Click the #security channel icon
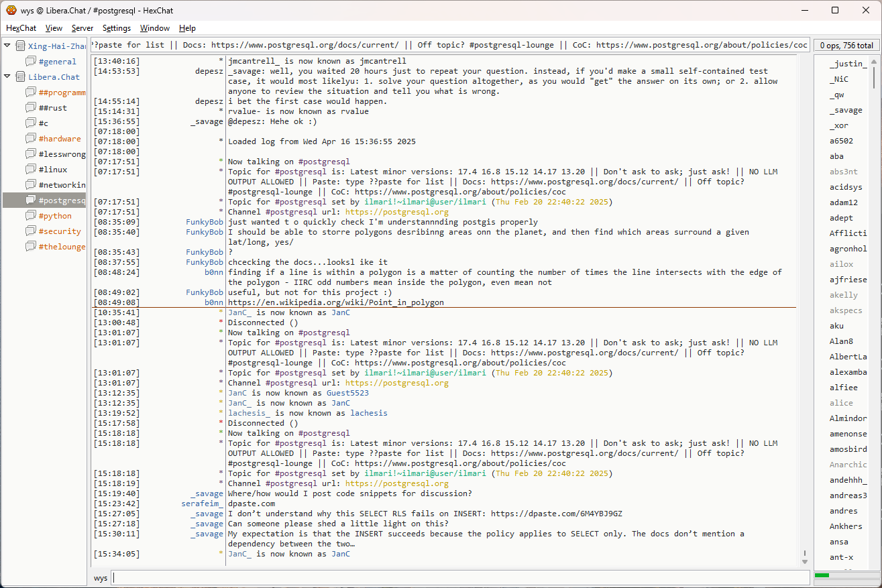Image resolution: width=882 pixels, height=588 pixels. click(x=31, y=231)
